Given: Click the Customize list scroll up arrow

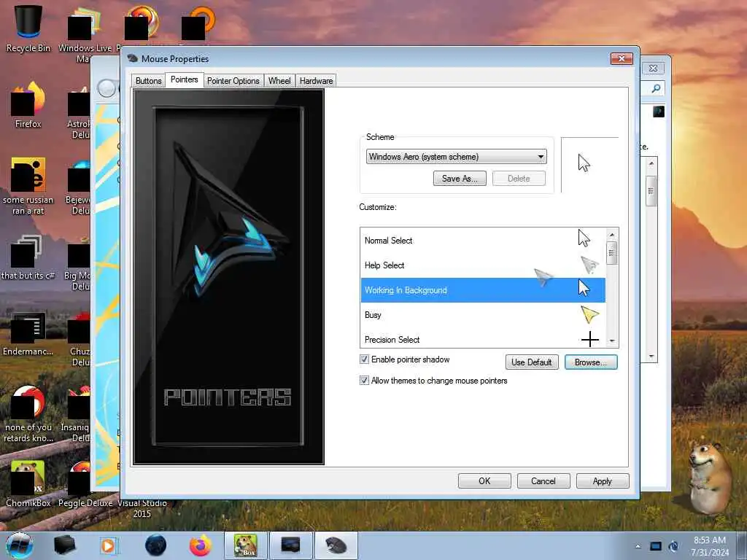Looking at the screenshot, I should (612, 235).
